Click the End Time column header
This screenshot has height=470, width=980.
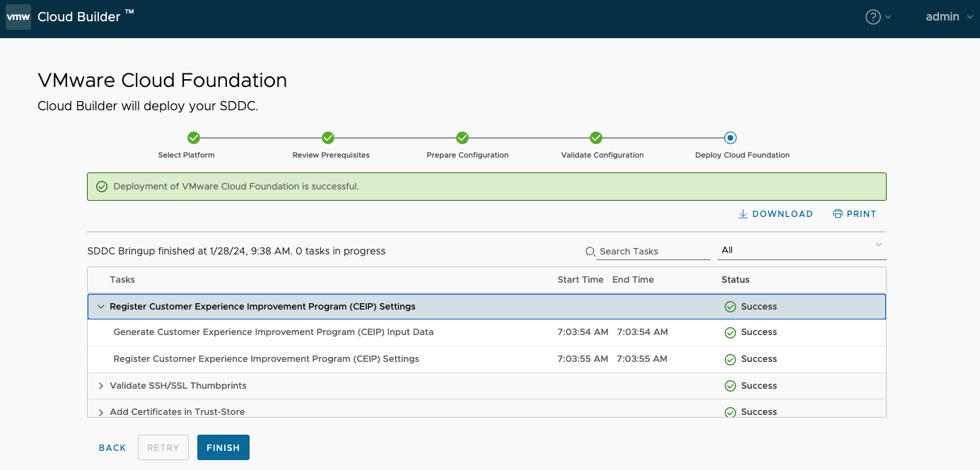(633, 280)
